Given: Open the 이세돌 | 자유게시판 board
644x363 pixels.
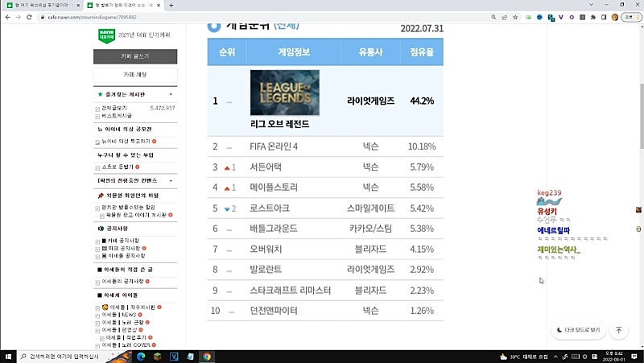Looking at the screenshot, I should [x=129, y=307].
